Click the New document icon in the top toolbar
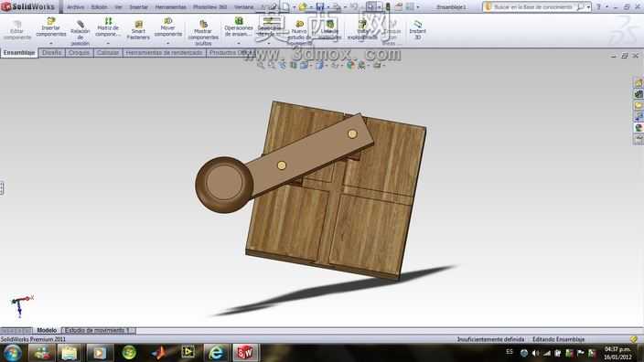This screenshot has height=362, width=644. [285, 6]
